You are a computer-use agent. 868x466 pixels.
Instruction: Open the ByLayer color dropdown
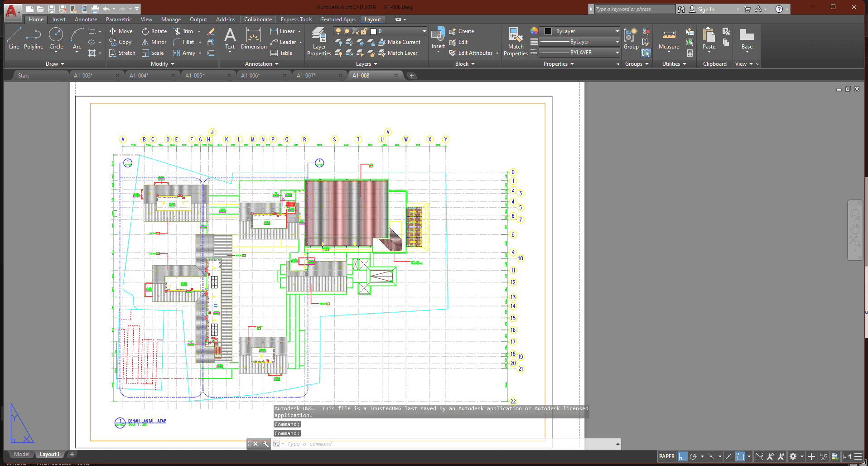[x=617, y=31]
